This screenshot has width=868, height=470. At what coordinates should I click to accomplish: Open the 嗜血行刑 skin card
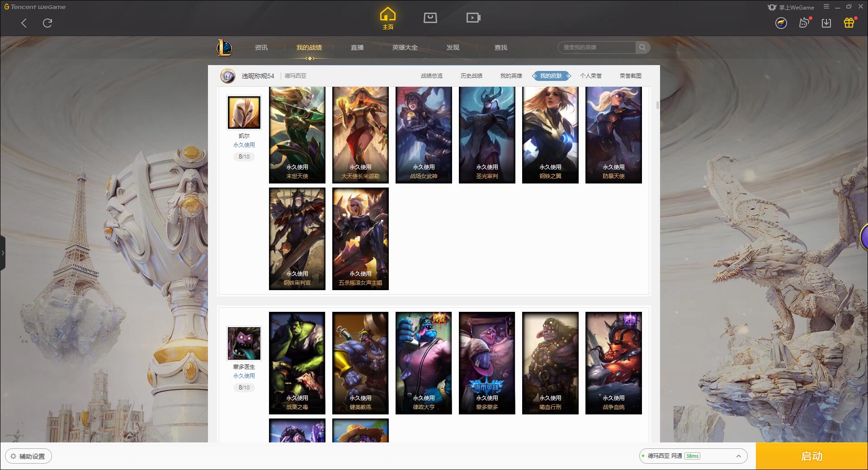(550, 363)
